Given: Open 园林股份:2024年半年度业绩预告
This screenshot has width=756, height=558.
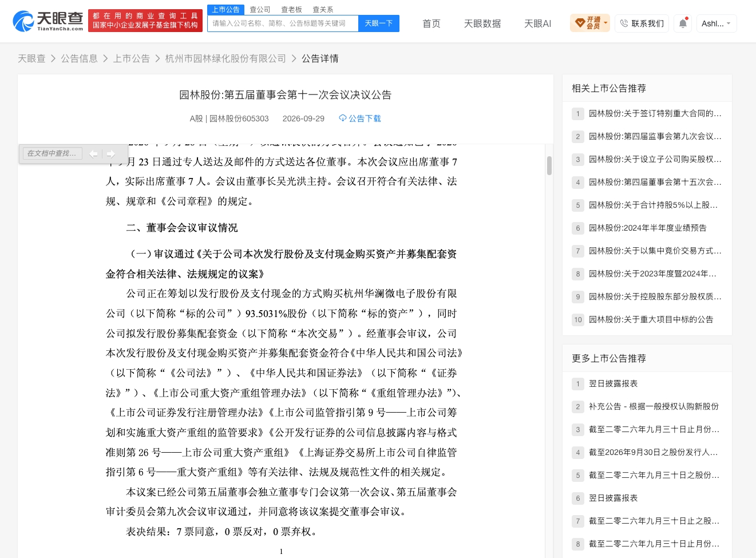Looking at the screenshot, I should pos(648,228).
